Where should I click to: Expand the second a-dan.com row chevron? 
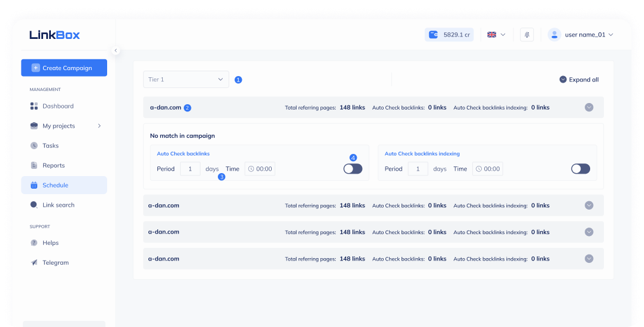click(x=589, y=205)
